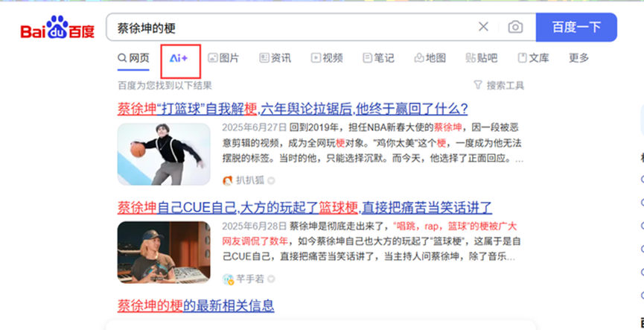Switch to the AI+ tab
This screenshot has width=644, height=330.
[x=179, y=58]
